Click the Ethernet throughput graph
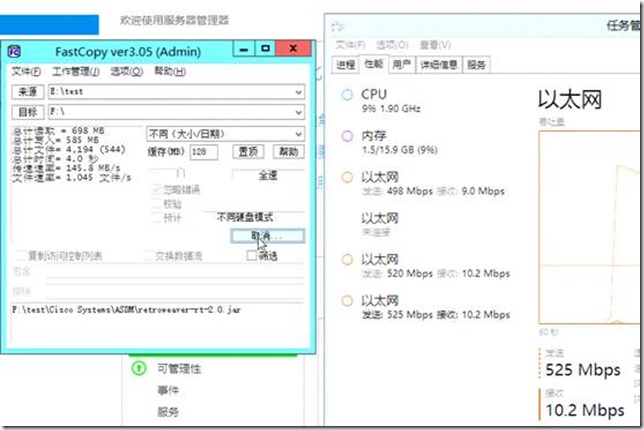The image size is (644, 430). click(589, 227)
